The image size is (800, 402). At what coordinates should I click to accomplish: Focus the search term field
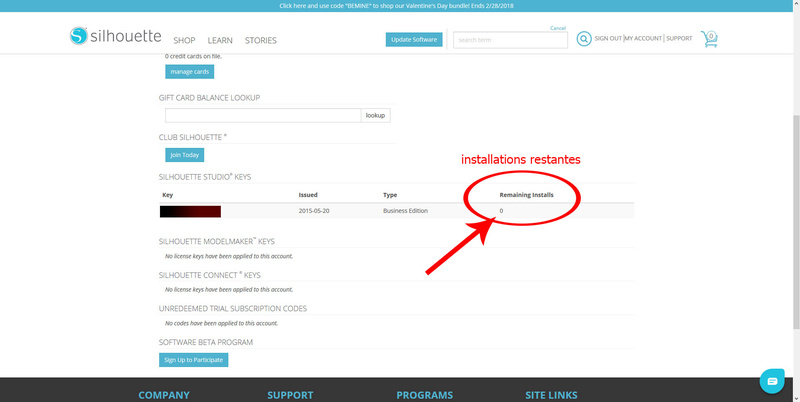(x=510, y=40)
